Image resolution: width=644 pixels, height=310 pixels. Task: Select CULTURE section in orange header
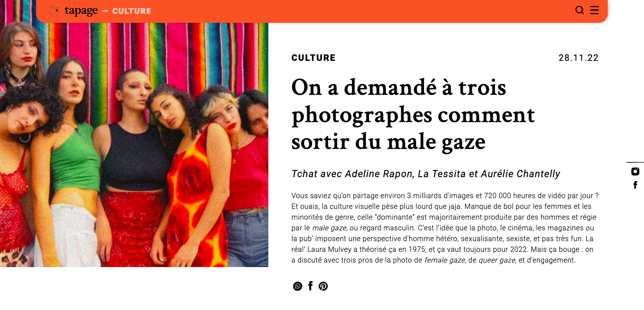132,11
